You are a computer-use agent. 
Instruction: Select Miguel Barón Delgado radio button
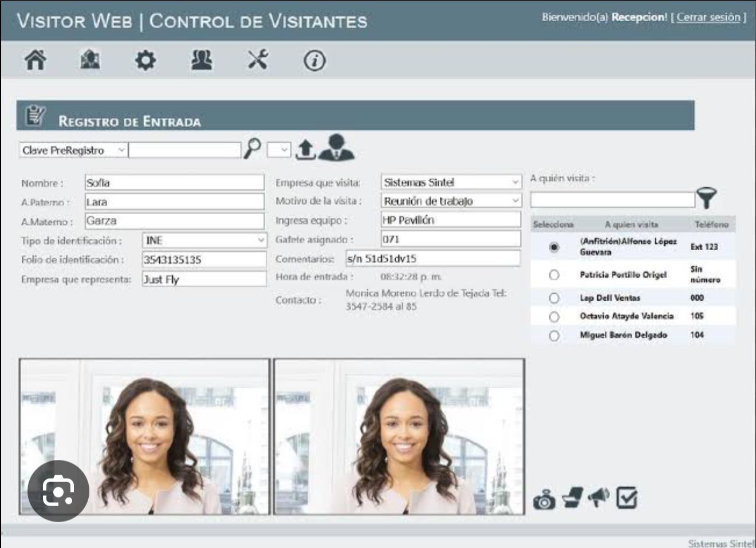[x=554, y=336]
